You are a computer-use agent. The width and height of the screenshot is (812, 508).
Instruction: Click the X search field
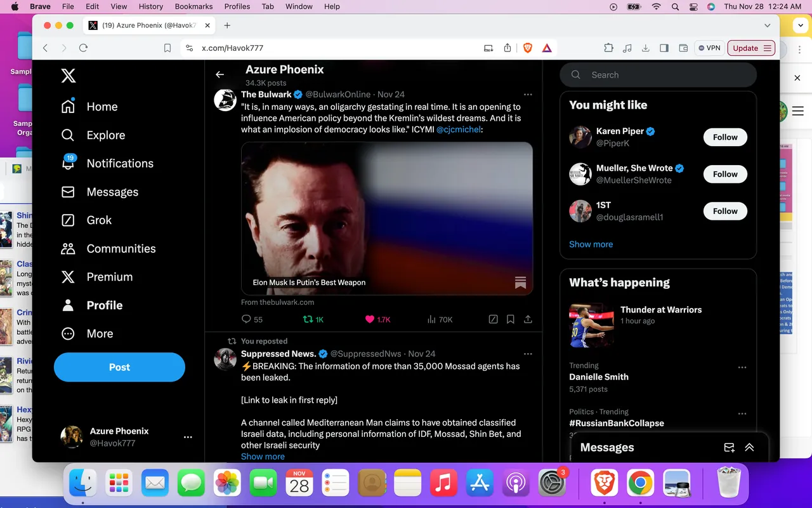click(658, 75)
